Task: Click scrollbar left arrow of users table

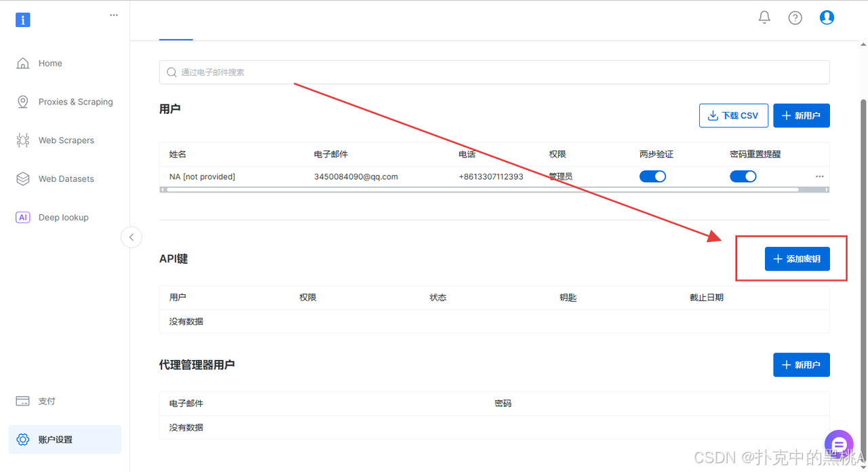Action: (162, 190)
